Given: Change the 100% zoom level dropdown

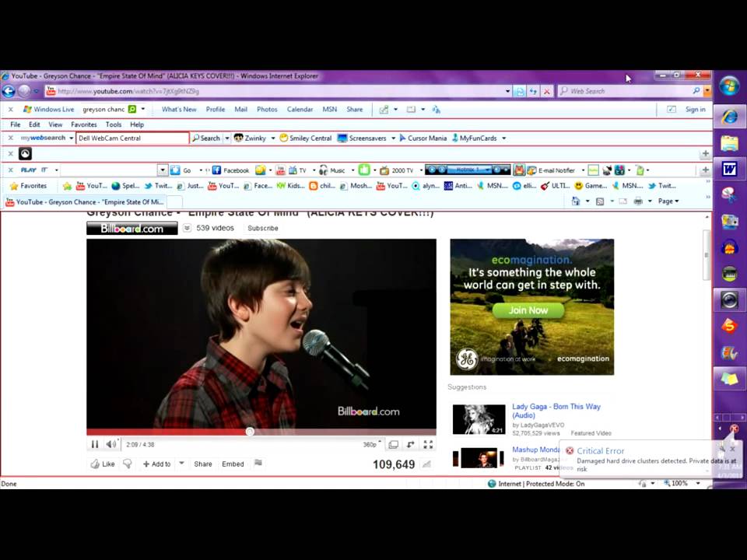Looking at the screenshot, I should click(698, 483).
